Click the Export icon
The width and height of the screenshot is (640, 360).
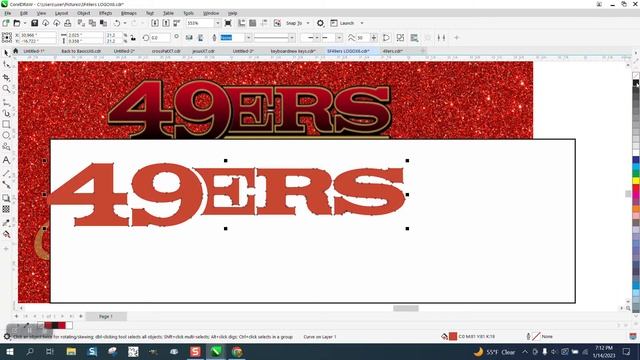166,23
